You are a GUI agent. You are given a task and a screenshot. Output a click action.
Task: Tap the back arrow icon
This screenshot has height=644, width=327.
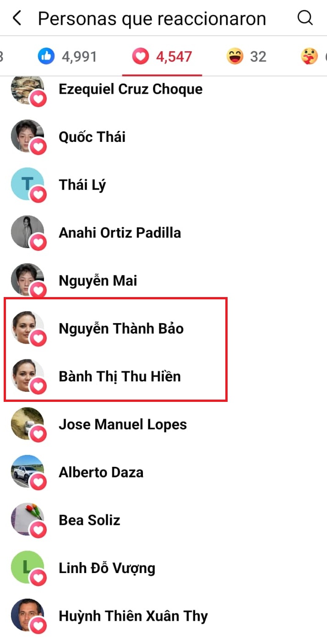pos(17,19)
